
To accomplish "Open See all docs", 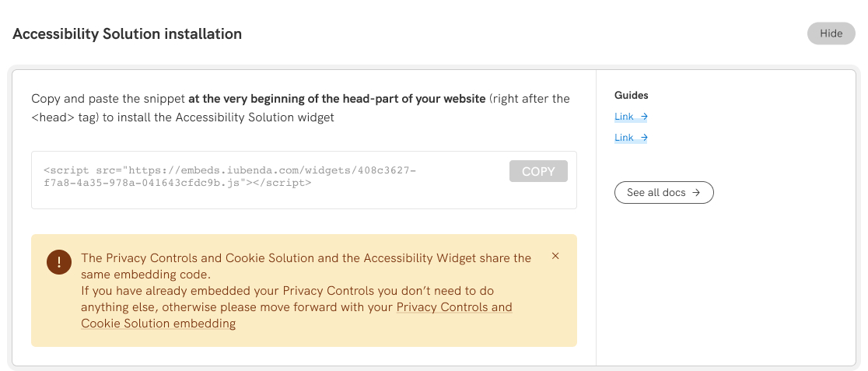I will click(656, 192).
